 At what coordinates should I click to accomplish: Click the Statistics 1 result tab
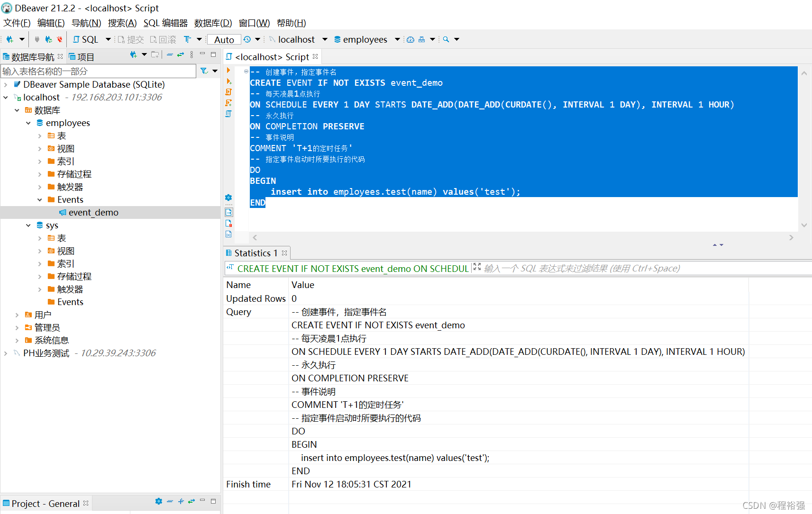(256, 253)
